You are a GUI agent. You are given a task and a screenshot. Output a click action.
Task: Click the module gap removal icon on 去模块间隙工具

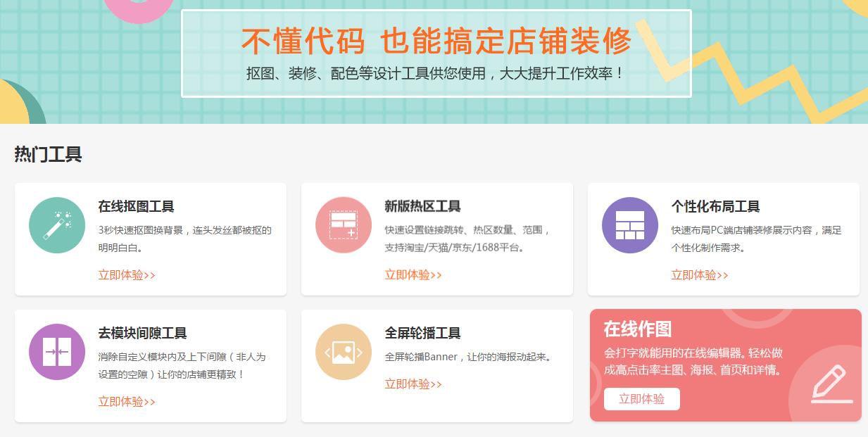(x=56, y=351)
